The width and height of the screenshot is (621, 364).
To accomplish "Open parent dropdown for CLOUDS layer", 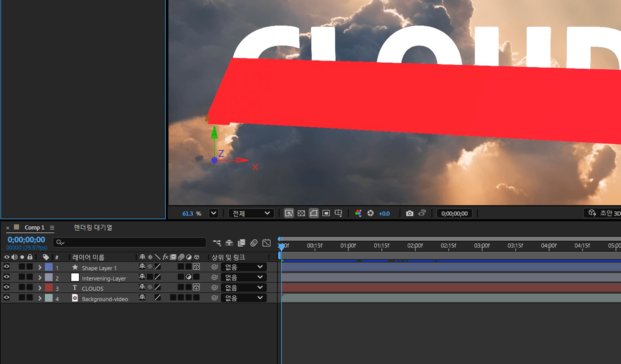I will (244, 288).
